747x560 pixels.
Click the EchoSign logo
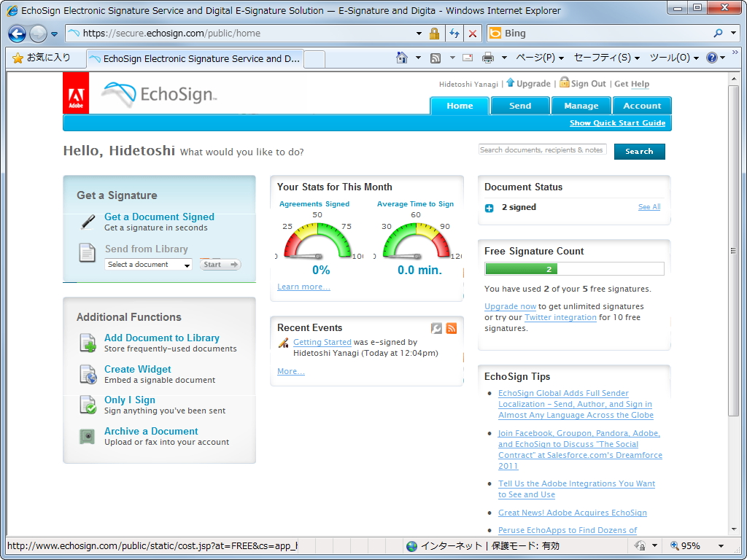click(159, 94)
